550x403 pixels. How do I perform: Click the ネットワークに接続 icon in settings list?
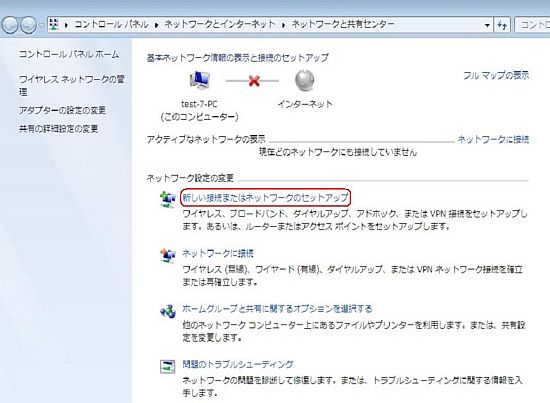pyautogui.click(x=168, y=255)
